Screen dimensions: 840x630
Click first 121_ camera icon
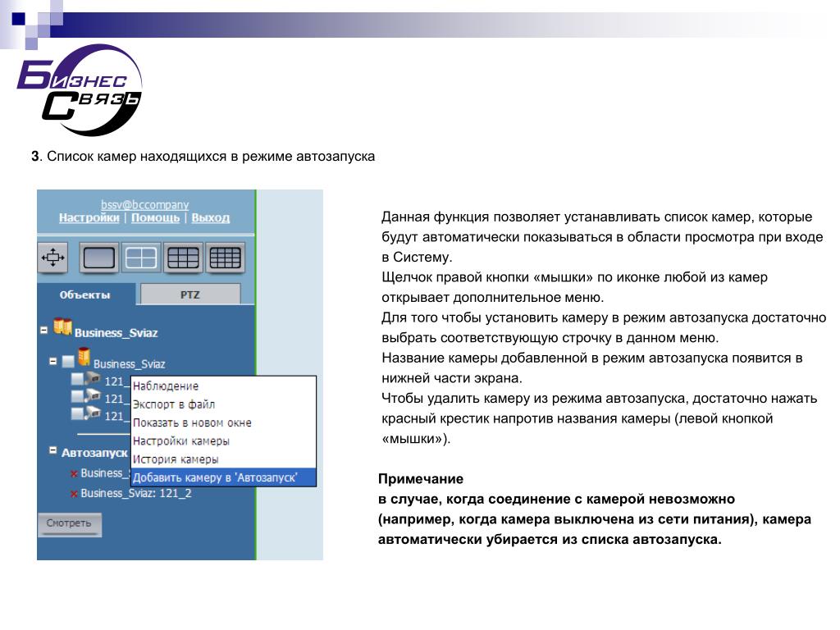point(94,379)
